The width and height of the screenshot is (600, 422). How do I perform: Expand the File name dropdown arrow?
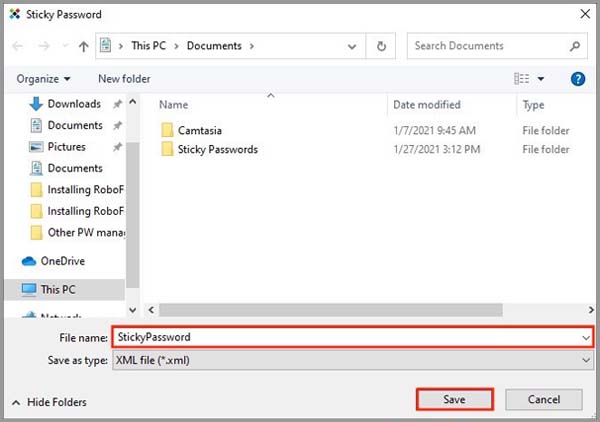tap(586, 337)
